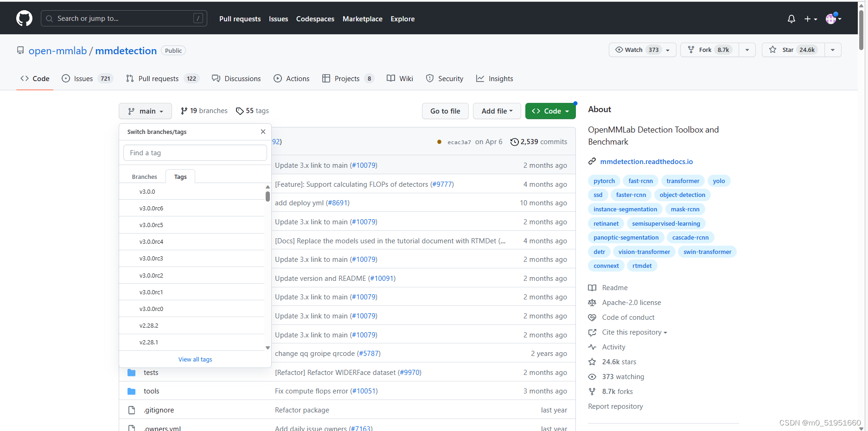The height and width of the screenshot is (431, 868).
Task: Open Code of conduct heart icon
Action: click(592, 317)
